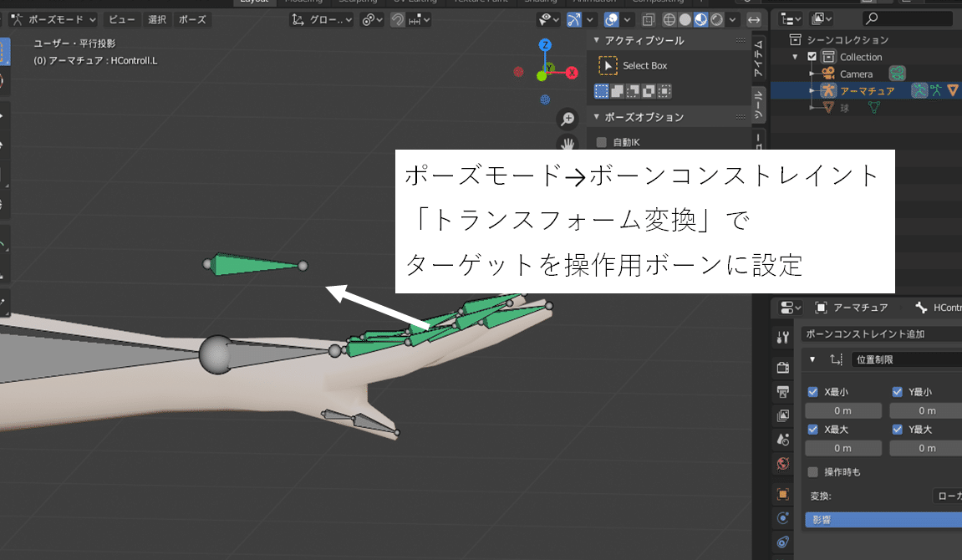
Task: Uncheck the Y最大 checkbox
Action: point(897,430)
